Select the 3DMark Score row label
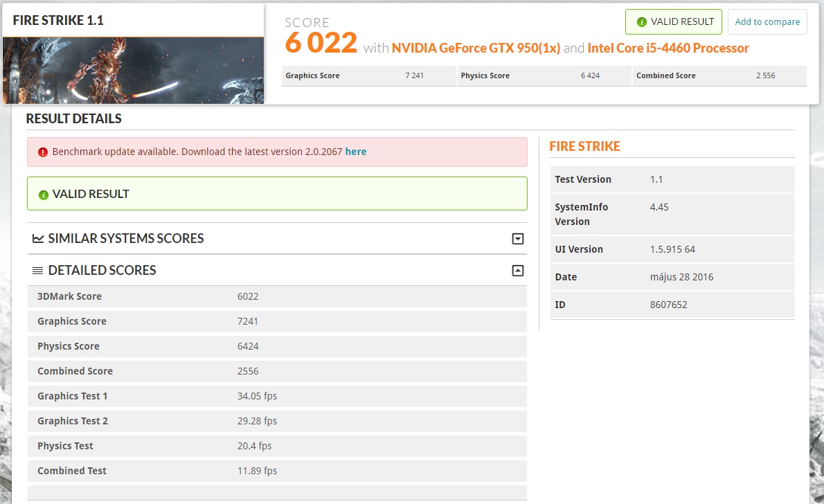Viewport: 824px width, 504px height. coord(69,296)
